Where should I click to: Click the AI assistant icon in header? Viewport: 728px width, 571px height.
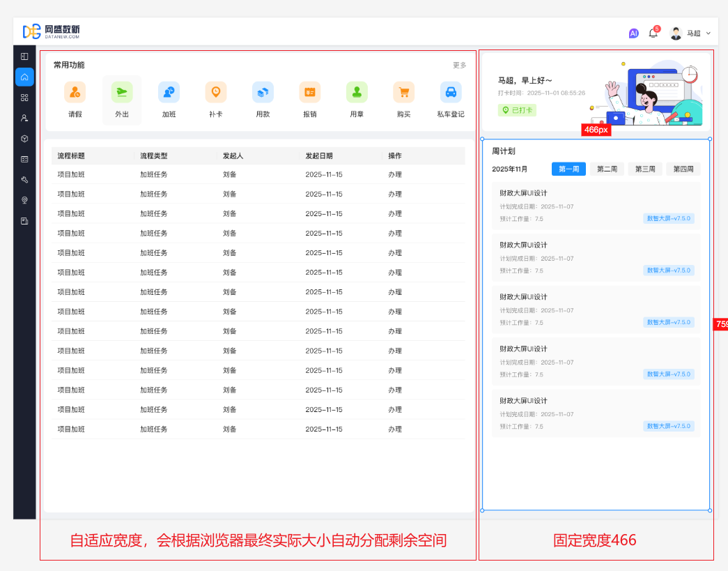(633, 33)
